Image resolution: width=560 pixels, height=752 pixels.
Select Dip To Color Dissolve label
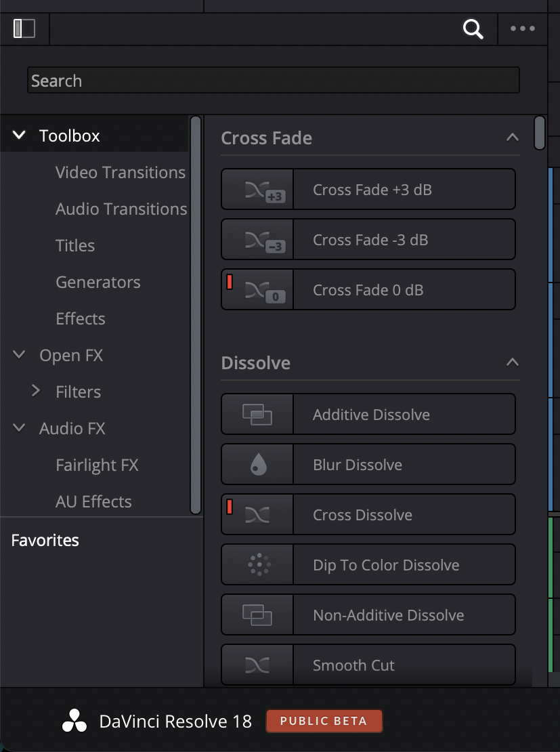[x=386, y=565]
